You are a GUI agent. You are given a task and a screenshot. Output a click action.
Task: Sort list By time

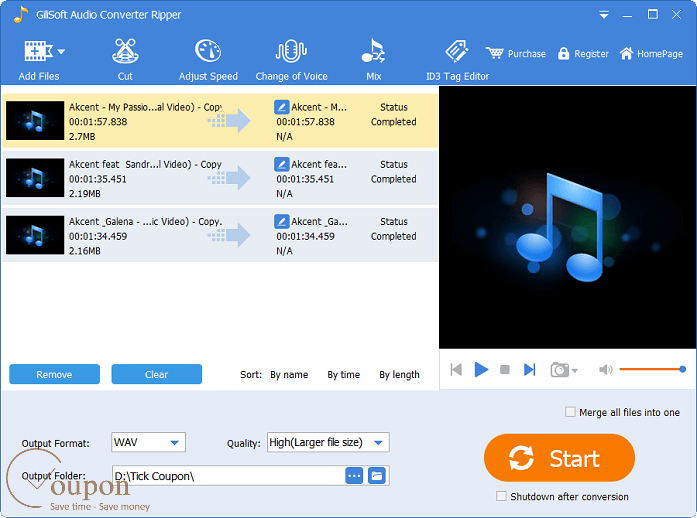point(344,375)
